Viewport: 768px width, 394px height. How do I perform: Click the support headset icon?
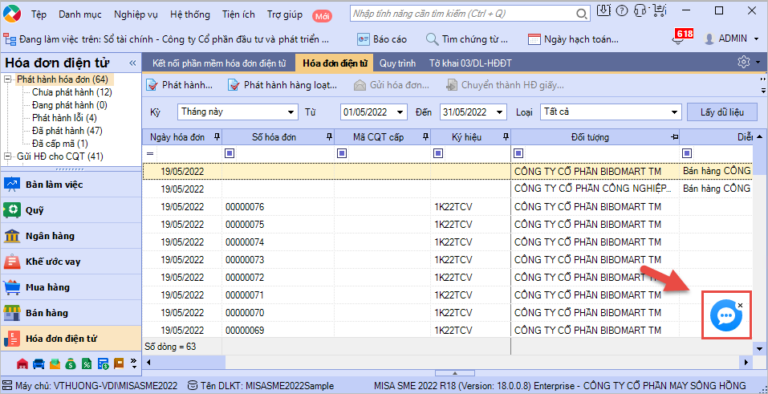click(x=639, y=10)
